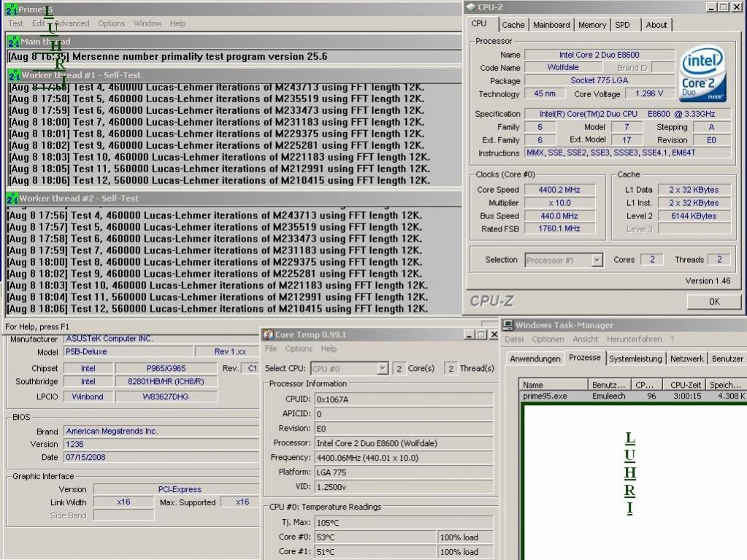Image resolution: width=747 pixels, height=560 pixels.
Task: Open the Options menu in Core Temp
Action: (x=299, y=348)
